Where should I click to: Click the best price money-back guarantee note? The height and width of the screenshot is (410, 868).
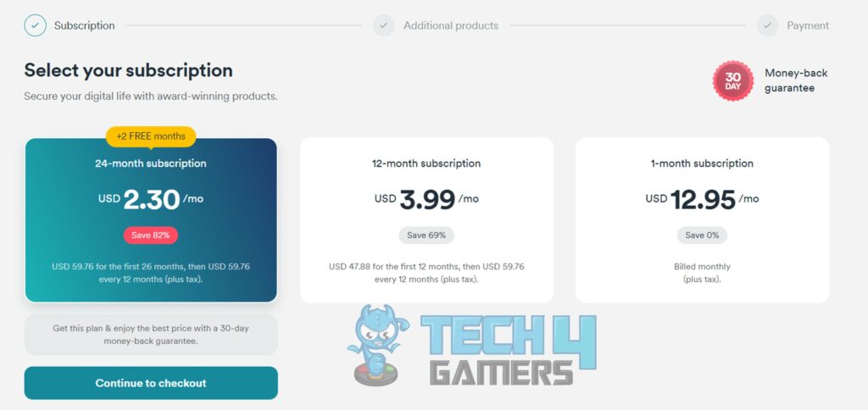(151, 335)
